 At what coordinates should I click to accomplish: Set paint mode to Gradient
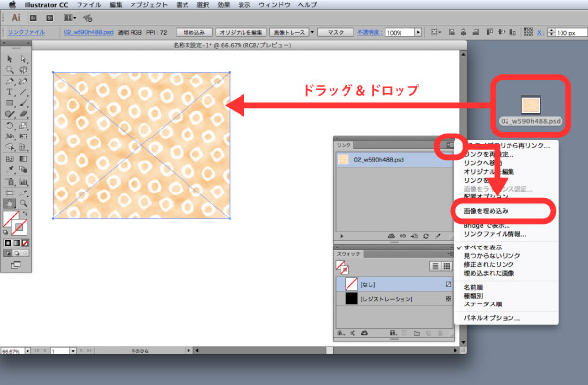pos(16,243)
